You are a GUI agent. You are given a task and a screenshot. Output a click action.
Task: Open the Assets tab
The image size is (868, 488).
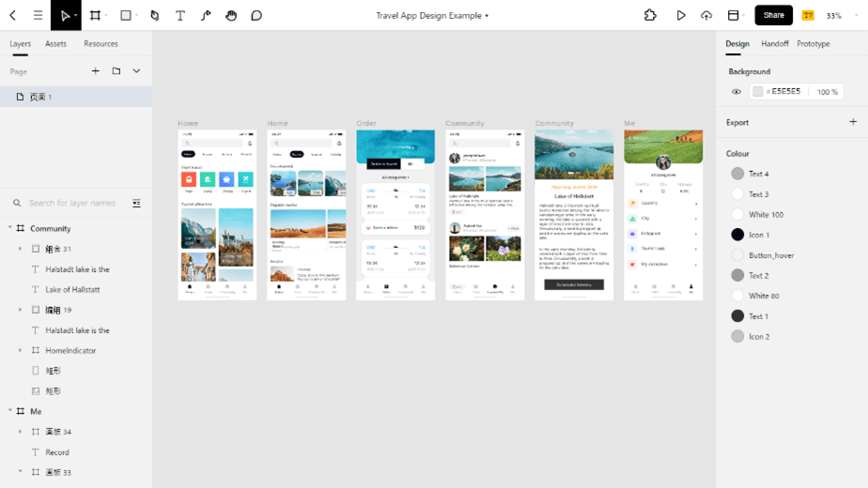56,44
